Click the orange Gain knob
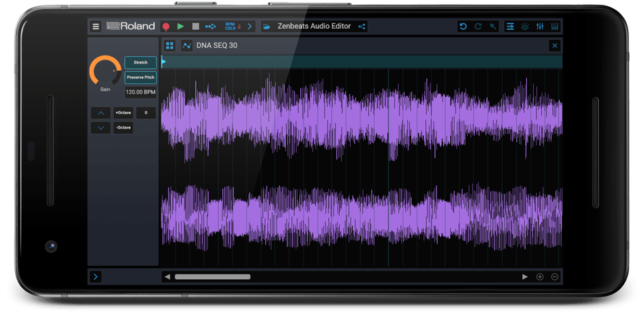This screenshot has width=644, height=312. pos(104,70)
